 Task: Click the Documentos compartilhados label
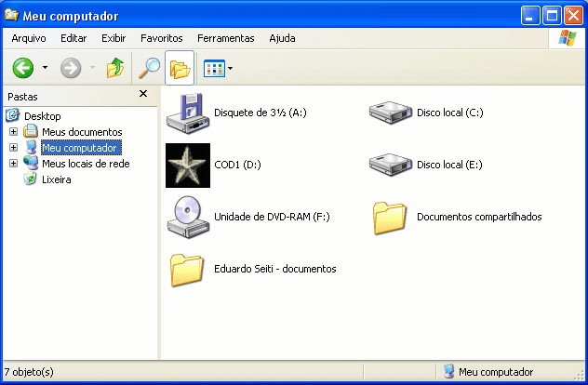point(479,217)
